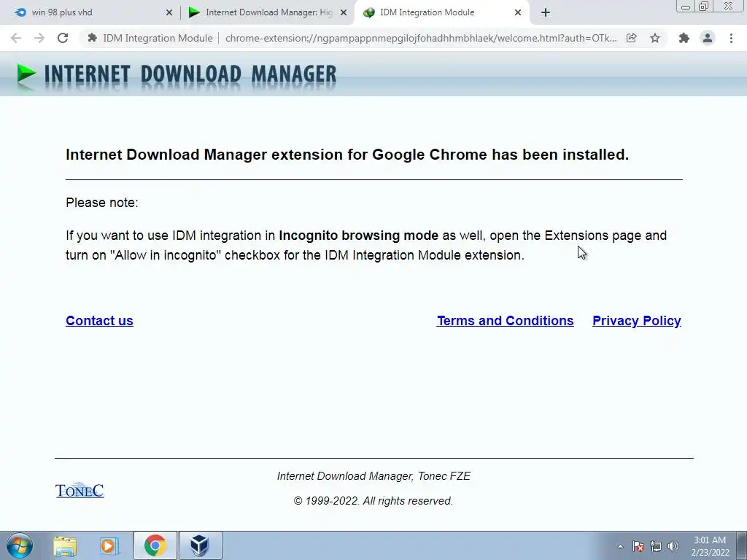Close the IDM Integration Module tab
The height and width of the screenshot is (560, 747).
(518, 13)
